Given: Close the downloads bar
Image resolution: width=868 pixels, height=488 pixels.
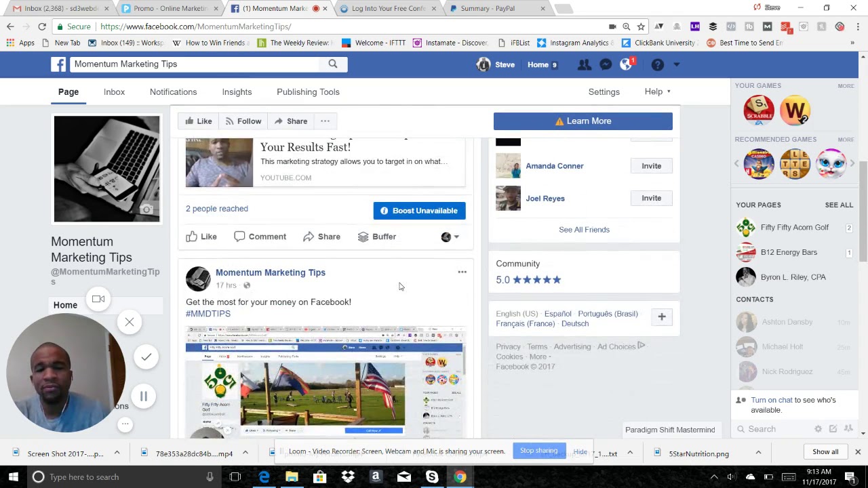Looking at the screenshot, I should coord(857,452).
